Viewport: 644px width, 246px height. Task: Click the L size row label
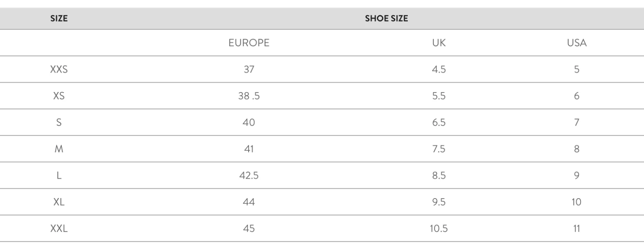(59, 175)
